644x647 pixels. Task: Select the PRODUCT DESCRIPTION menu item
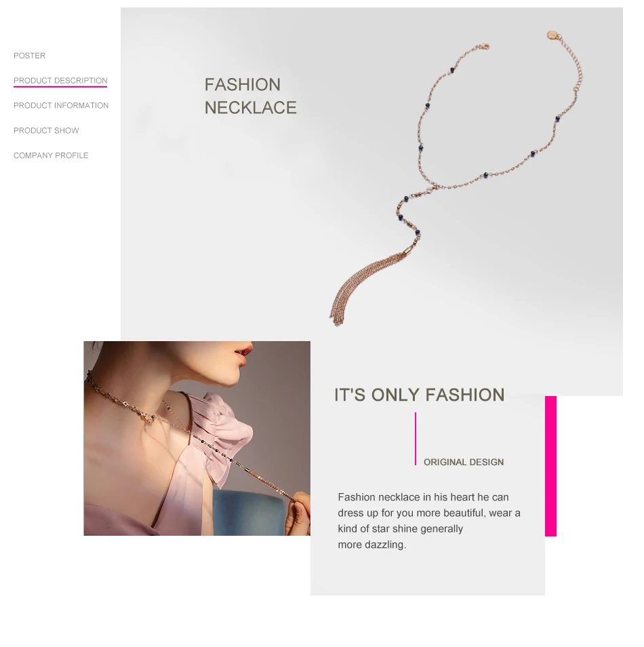[60, 81]
